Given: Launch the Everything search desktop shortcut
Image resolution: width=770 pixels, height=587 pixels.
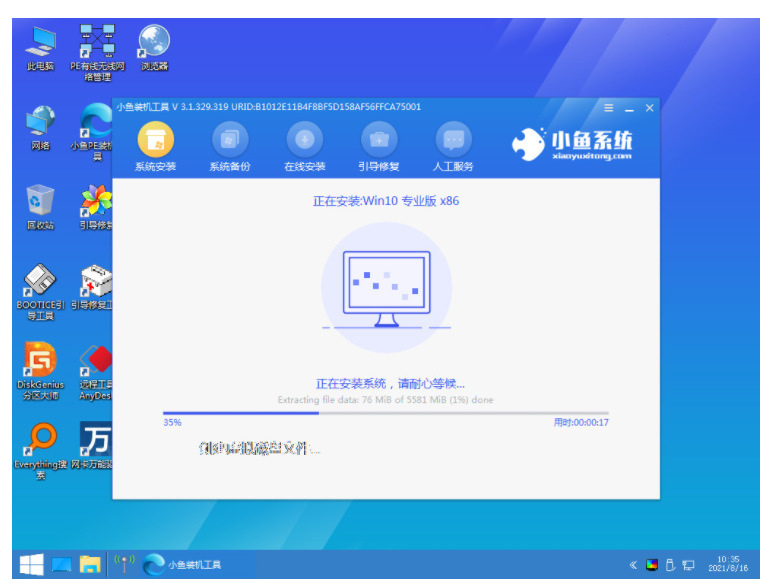Looking at the screenshot, I should click(x=40, y=451).
